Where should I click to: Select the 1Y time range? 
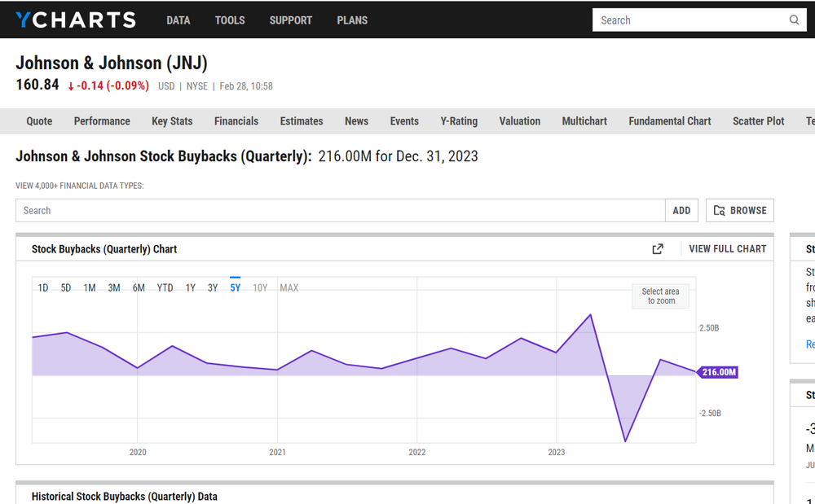click(x=191, y=287)
